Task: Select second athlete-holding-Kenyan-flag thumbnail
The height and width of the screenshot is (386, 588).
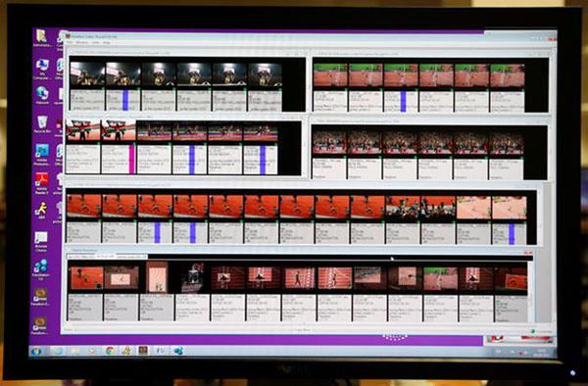Action: 119,130
